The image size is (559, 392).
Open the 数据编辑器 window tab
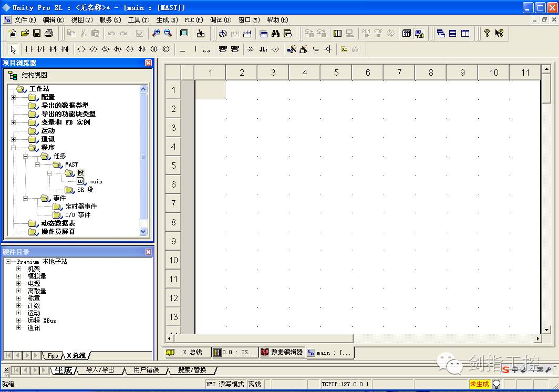pyautogui.click(x=282, y=353)
